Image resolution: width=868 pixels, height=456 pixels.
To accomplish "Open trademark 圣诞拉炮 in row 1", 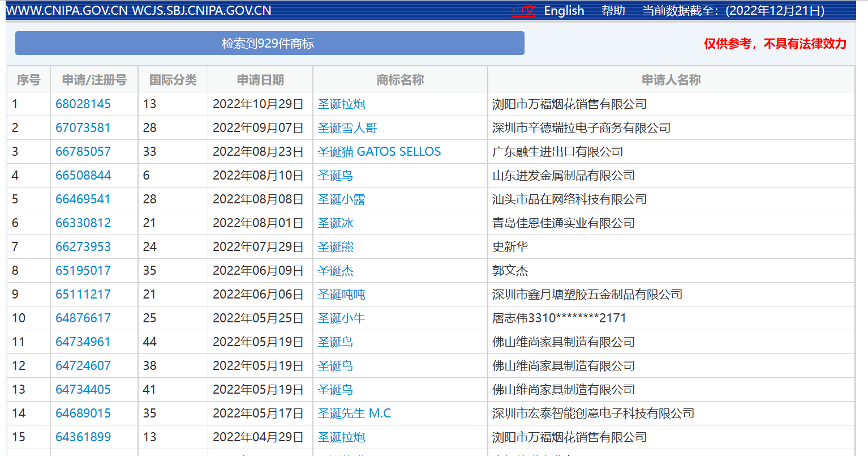I will click(341, 104).
